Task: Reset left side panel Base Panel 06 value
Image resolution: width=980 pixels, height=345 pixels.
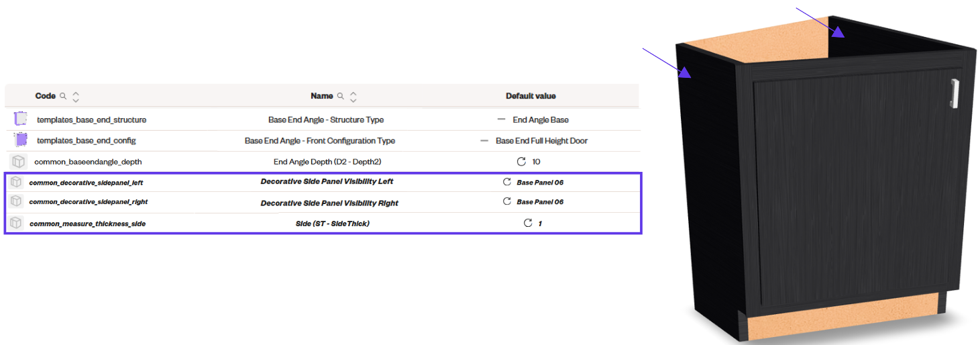Action: 507,182
